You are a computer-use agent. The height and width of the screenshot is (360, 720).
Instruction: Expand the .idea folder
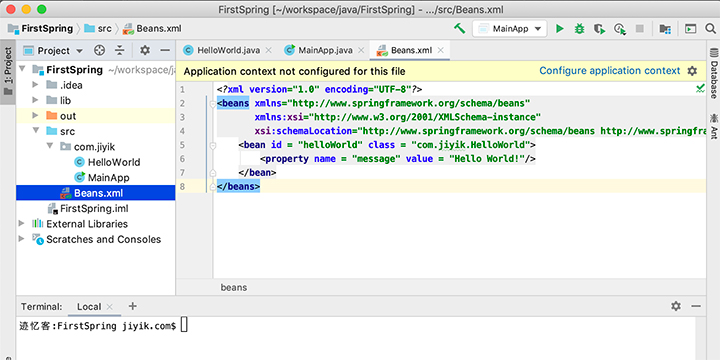[36, 85]
